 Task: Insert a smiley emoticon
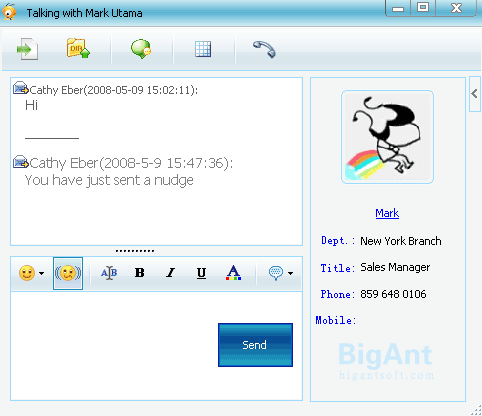click(27, 273)
